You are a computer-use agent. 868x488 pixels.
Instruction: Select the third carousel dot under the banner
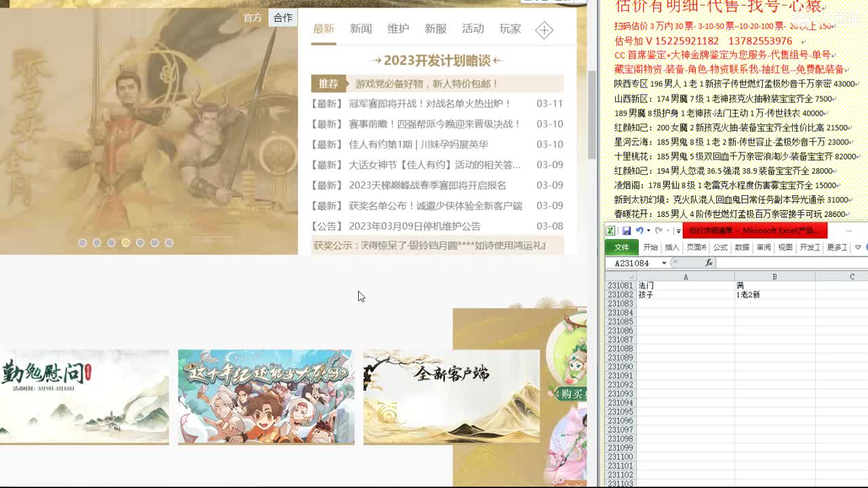coord(111,243)
